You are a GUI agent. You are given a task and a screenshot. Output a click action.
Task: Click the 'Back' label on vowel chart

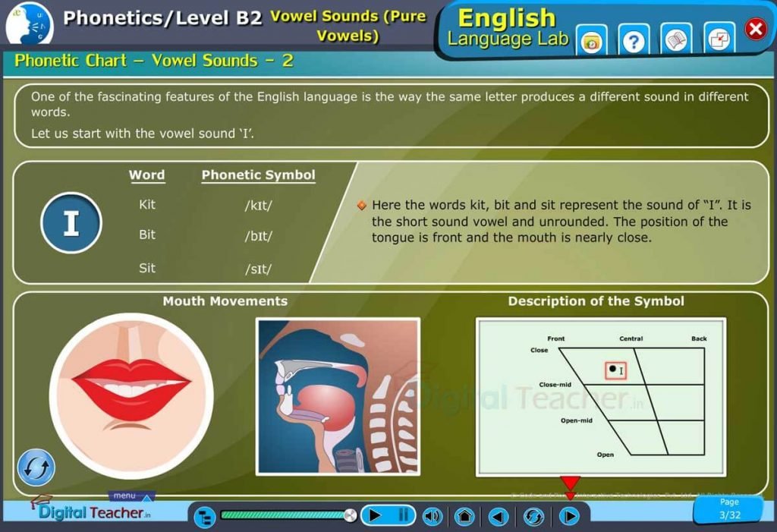pos(699,338)
